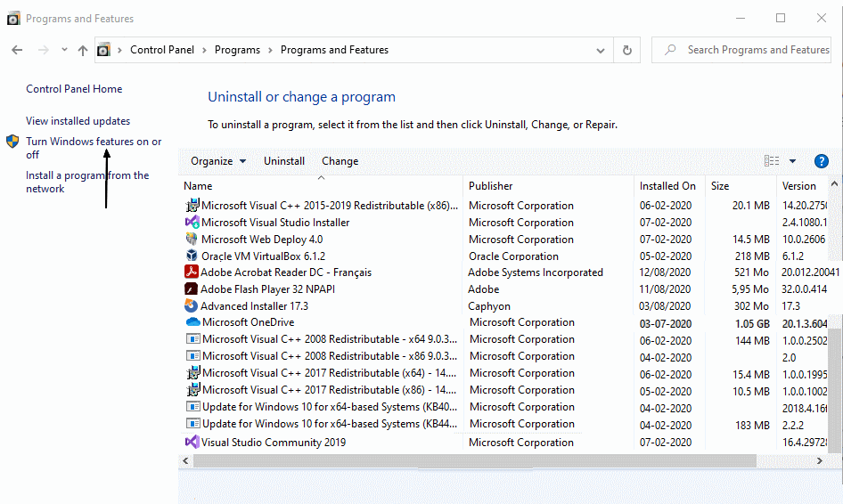Viewport: 843px width, 504px height.
Task: Open the address bar history dropdown
Action: 600,51
